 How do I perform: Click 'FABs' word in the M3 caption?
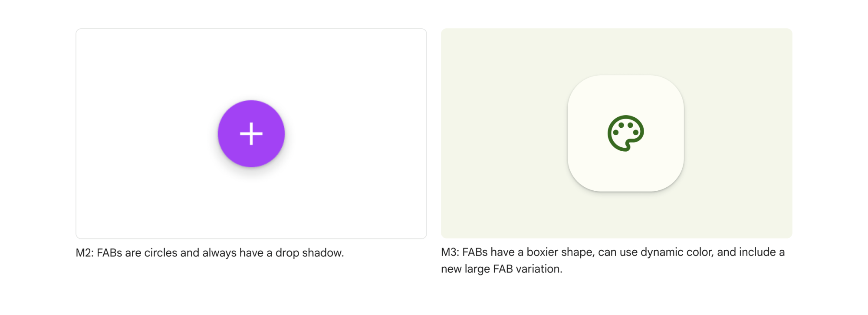(x=475, y=252)
